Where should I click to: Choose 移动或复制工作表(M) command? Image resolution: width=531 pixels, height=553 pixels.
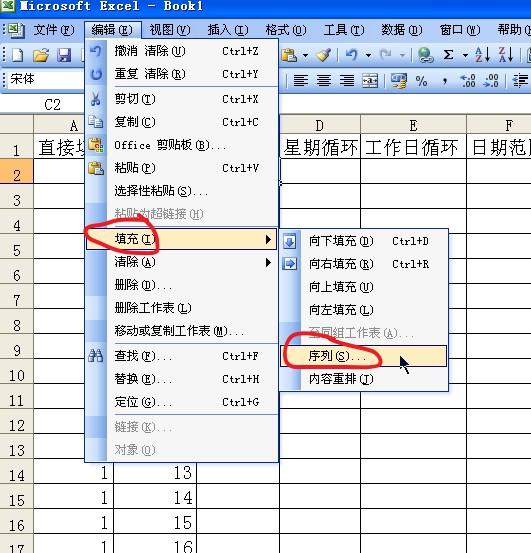click(x=181, y=331)
